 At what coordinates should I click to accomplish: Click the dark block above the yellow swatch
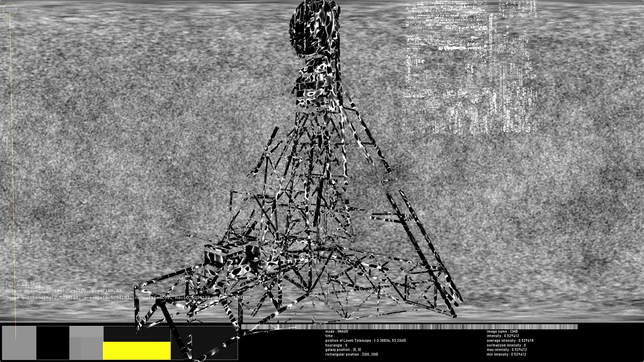(x=137, y=334)
